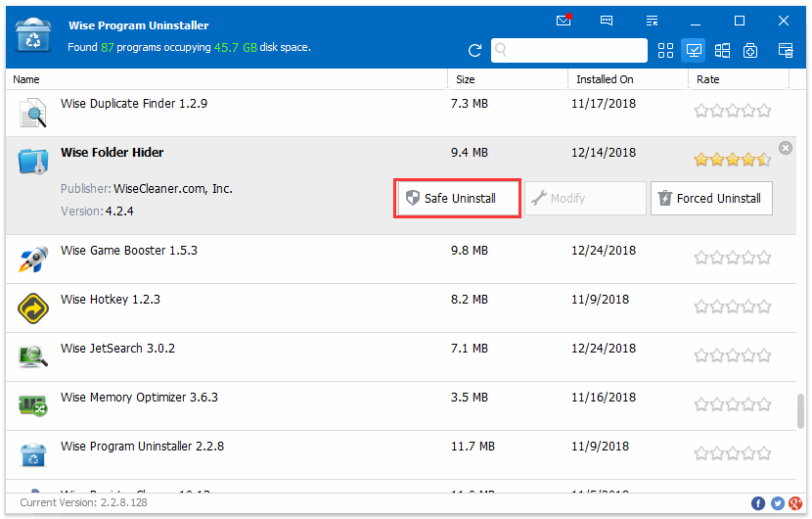Screen dimensions: 812x519
Task: Refresh the program list
Action: pyautogui.click(x=474, y=50)
